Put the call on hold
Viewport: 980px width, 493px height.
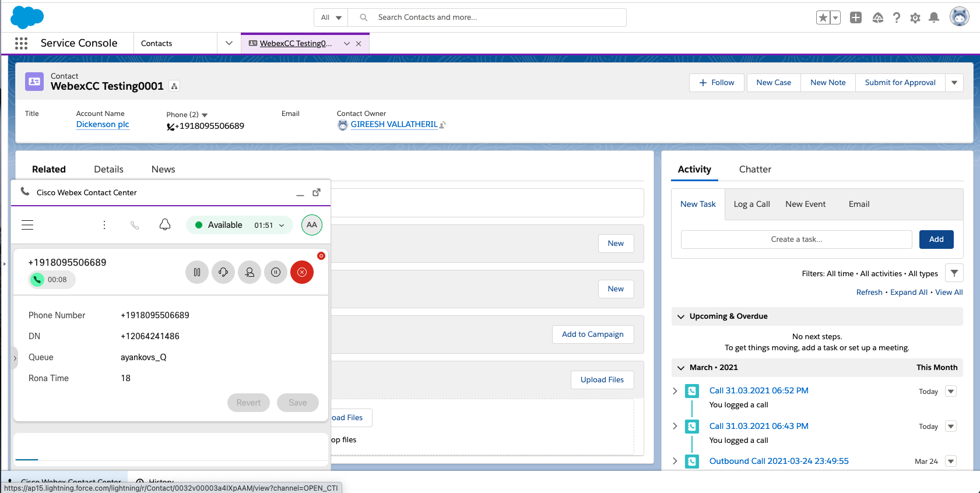197,272
